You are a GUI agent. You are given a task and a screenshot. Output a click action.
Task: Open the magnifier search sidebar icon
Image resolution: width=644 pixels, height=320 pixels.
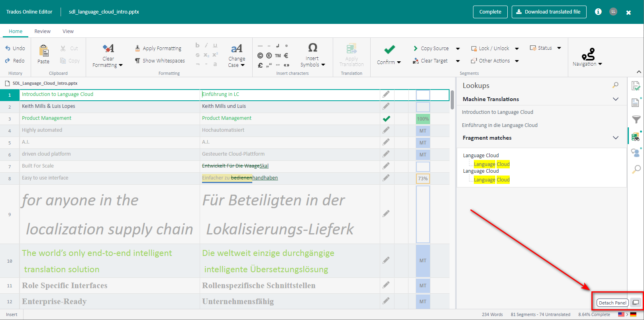(636, 169)
